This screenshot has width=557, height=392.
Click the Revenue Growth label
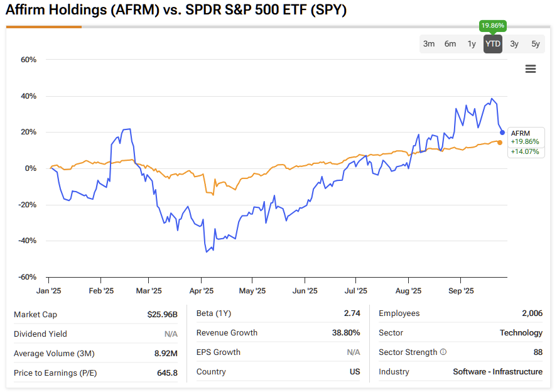pos(227,333)
